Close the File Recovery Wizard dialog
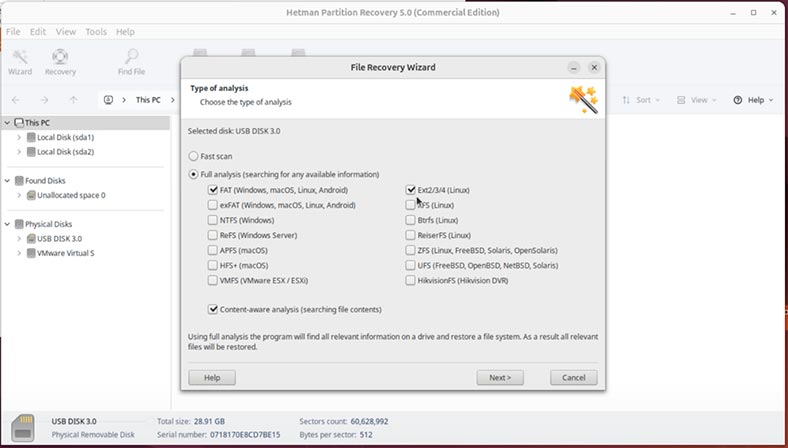 594,67
